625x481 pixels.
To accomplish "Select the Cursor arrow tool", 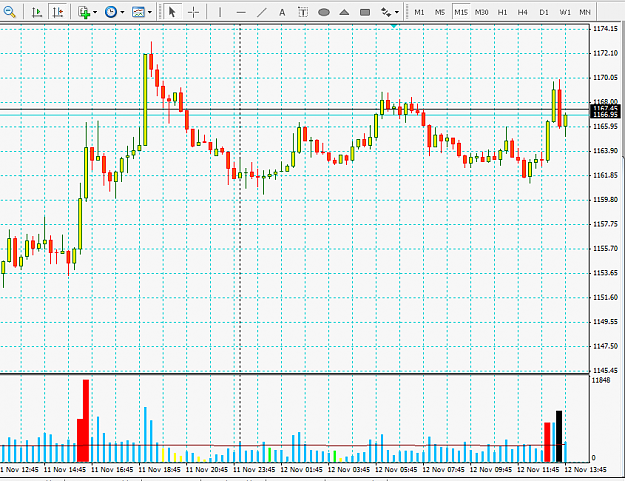I will pyautogui.click(x=172, y=12).
